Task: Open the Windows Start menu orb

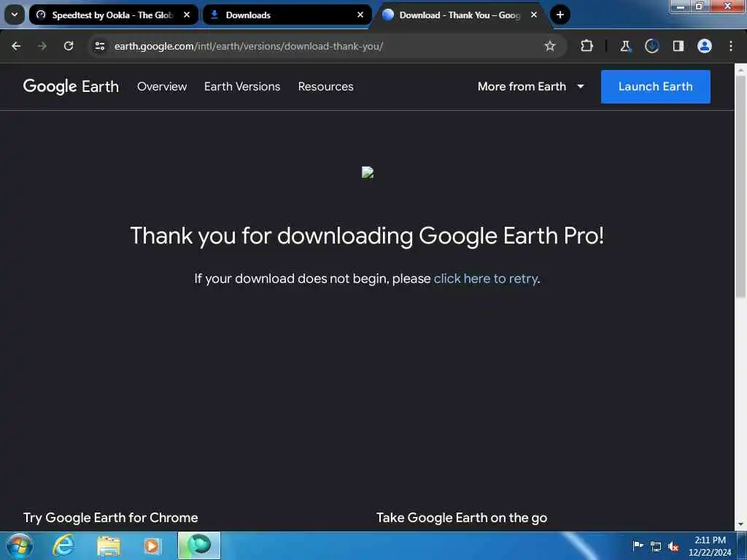Action: 20,545
